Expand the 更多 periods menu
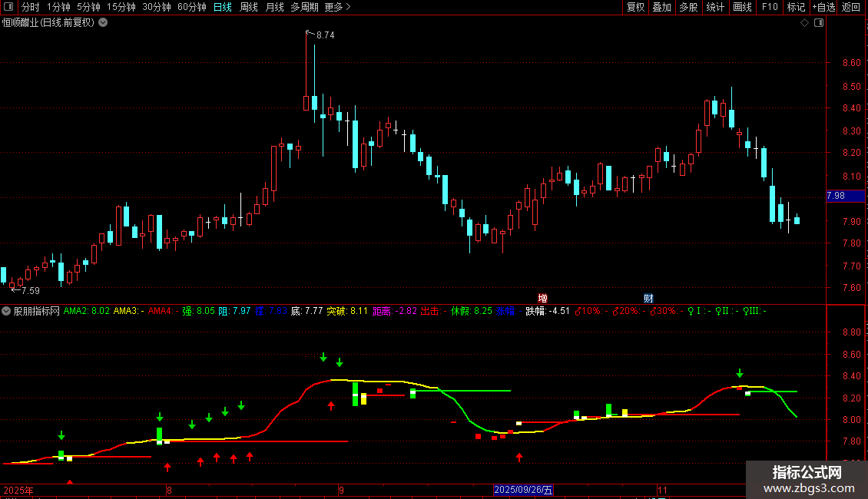This screenshot has height=499, width=868. [338, 7]
